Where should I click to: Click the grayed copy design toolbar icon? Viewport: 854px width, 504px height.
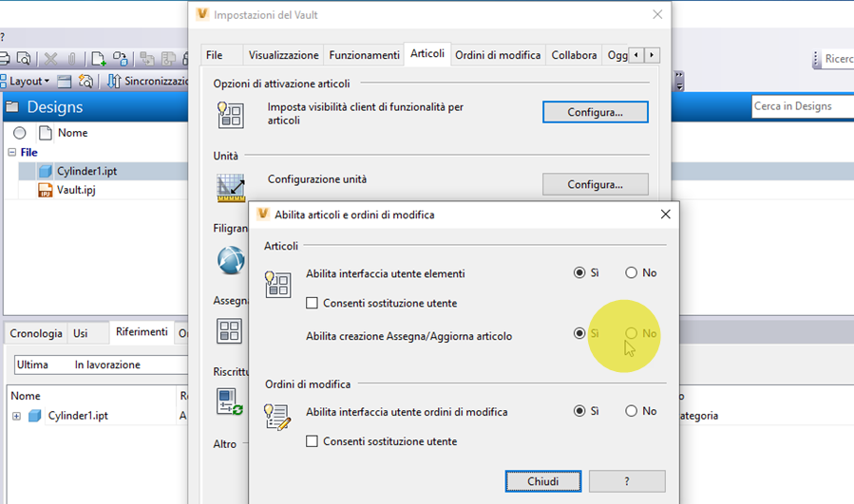146,58
